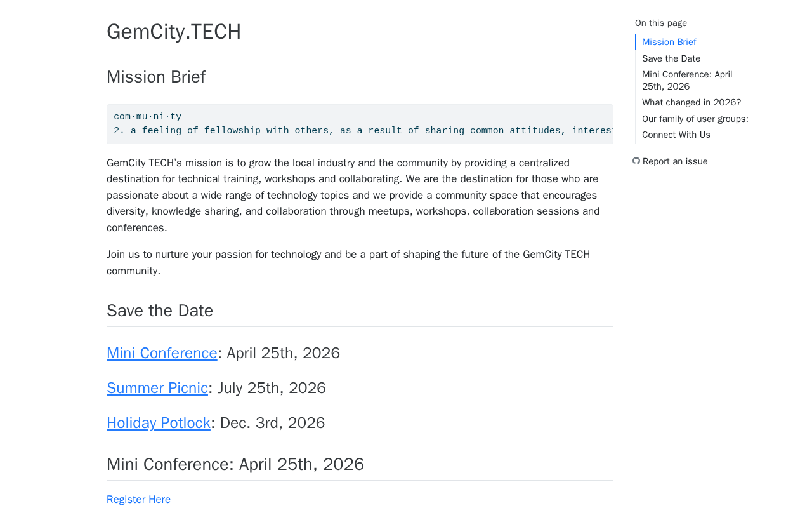Viewport: 812px width, 508px height.
Task: Jump to Connect With Us section
Action: click(676, 135)
